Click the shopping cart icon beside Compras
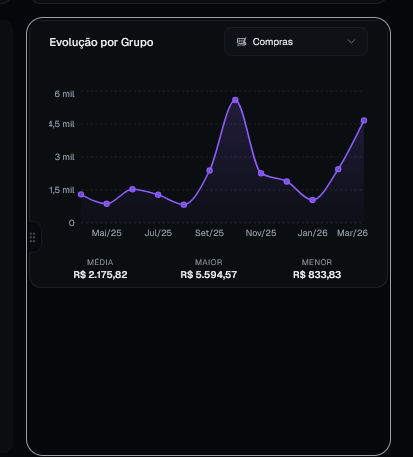 (x=241, y=42)
